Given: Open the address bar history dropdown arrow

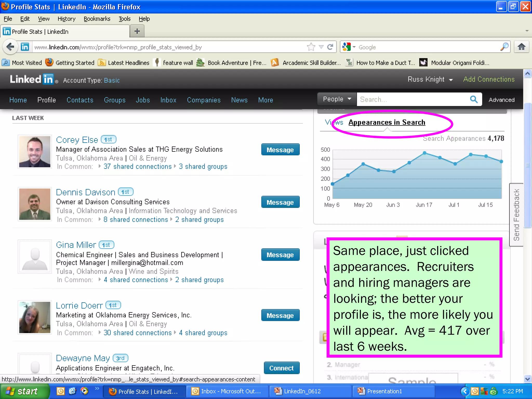Looking at the screenshot, I should [321, 47].
